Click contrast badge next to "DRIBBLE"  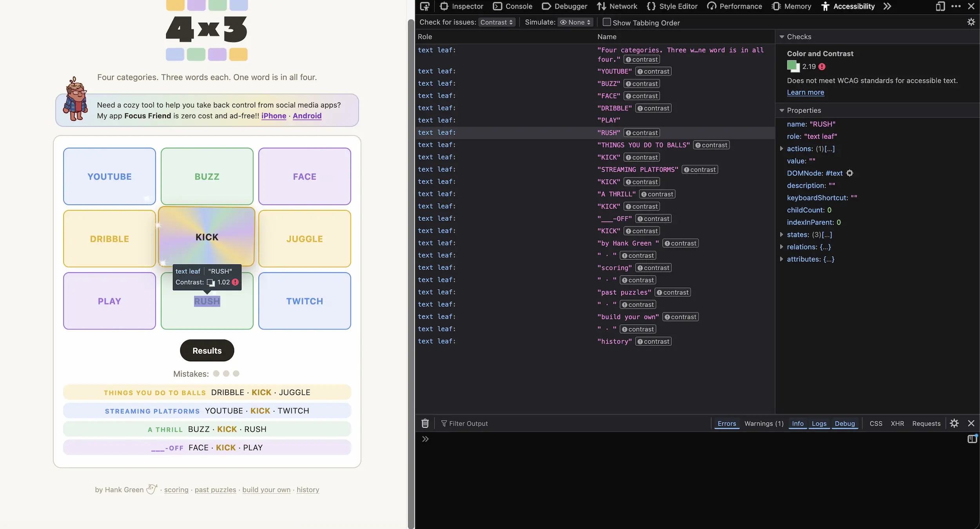[653, 108]
